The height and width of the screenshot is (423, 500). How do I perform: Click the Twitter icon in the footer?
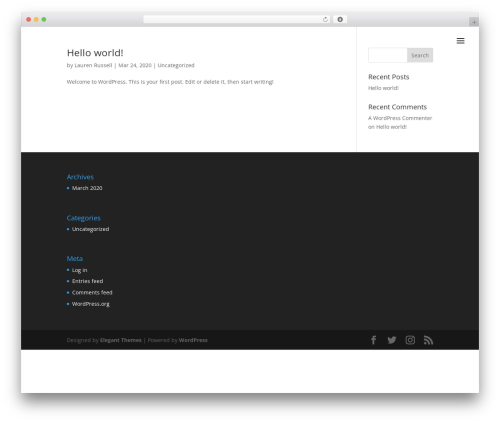(392, 340)
